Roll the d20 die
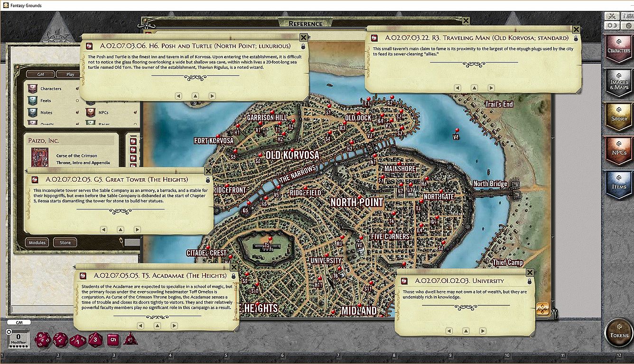The height and width of the screenshot is (364, 634). 43,339
